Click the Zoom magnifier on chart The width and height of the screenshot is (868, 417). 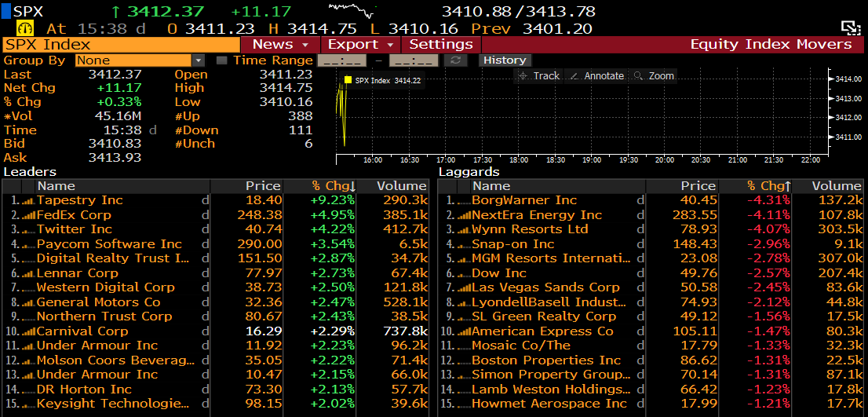654,76
